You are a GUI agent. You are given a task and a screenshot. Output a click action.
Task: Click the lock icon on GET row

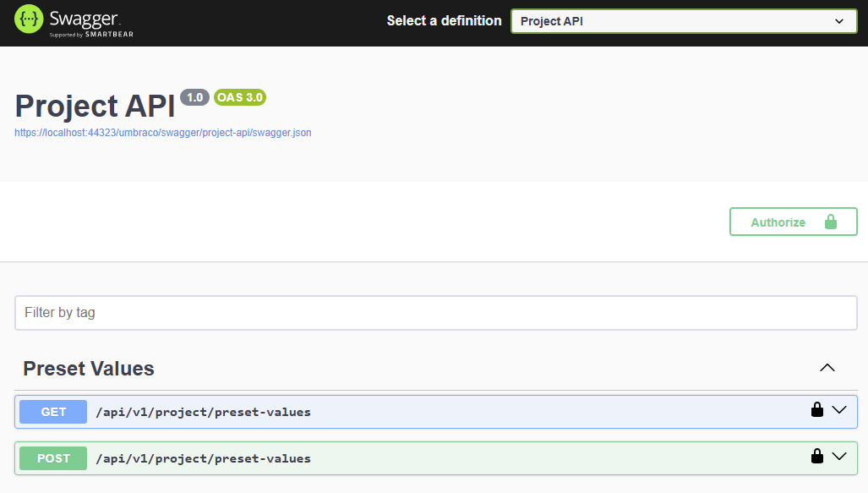point(816,410)
